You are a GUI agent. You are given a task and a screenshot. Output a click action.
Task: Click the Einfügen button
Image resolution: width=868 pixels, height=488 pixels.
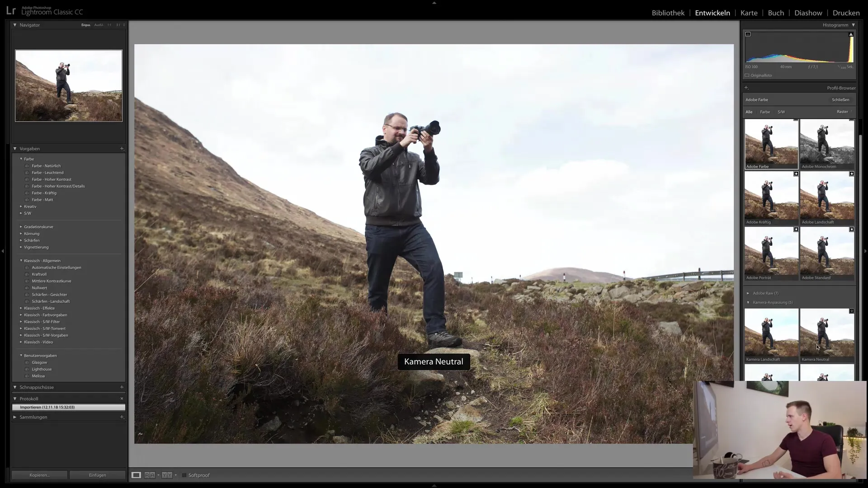97,475
